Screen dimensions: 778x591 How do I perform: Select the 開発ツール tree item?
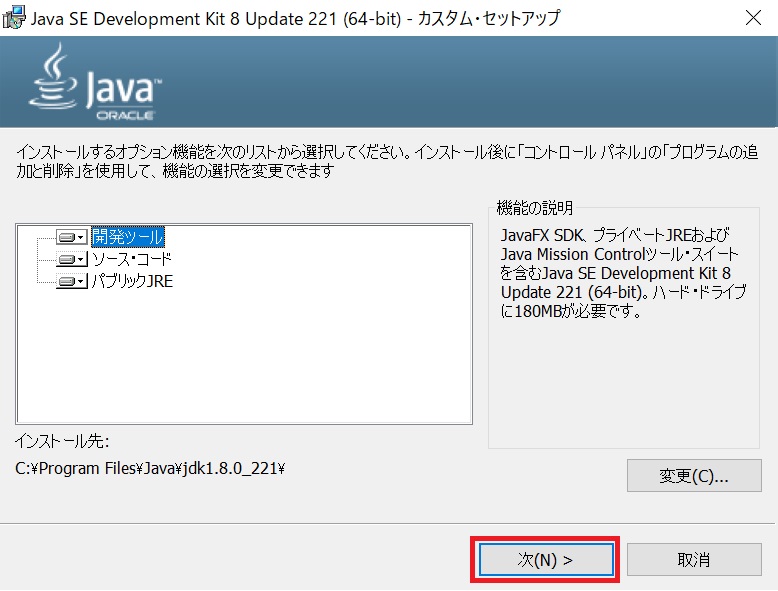click(x=128, y=237)
